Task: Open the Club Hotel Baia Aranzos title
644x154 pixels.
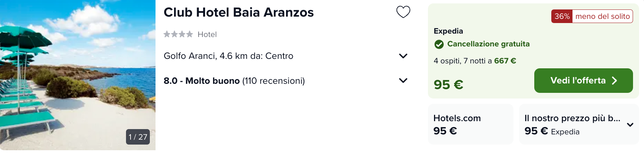Action: point(239,12)
